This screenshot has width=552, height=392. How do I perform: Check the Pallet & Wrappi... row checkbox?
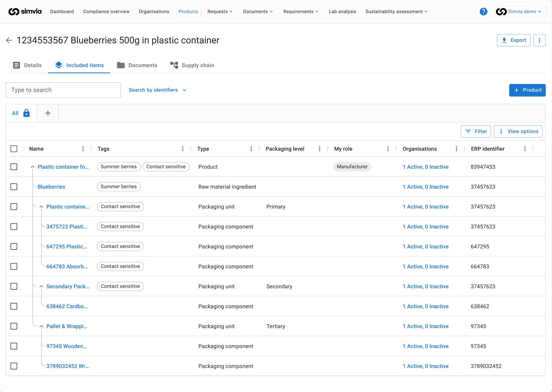(14, 326)
